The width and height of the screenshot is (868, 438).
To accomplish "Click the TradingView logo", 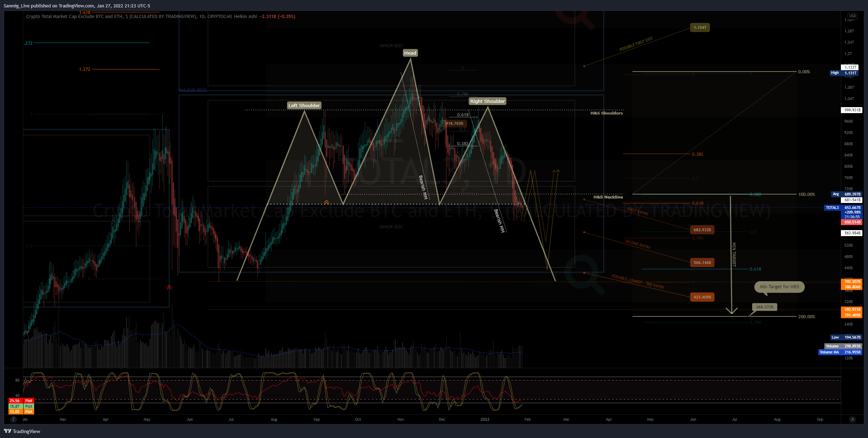I will point(22,431).
